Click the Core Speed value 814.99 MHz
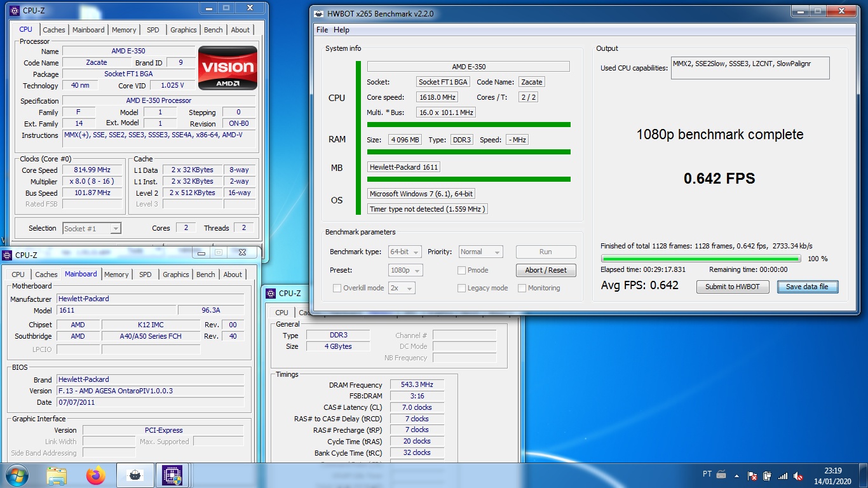Viewport: 868px width, 488px height. (92, 170)
